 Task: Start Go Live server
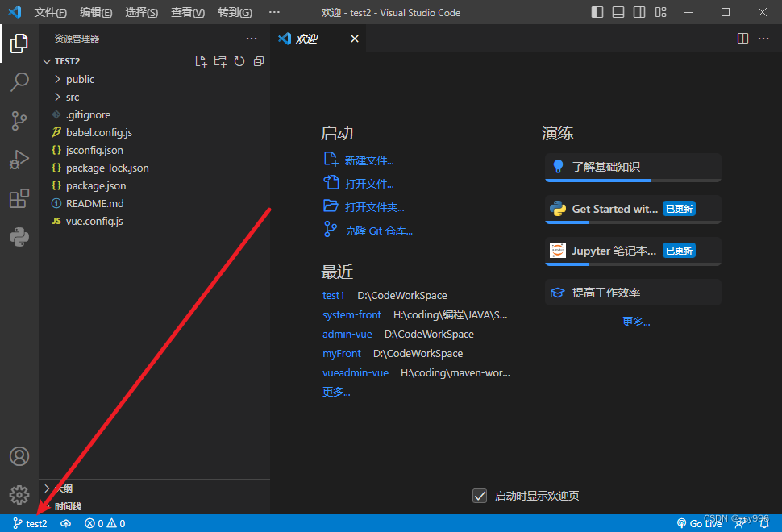point(699,523)
